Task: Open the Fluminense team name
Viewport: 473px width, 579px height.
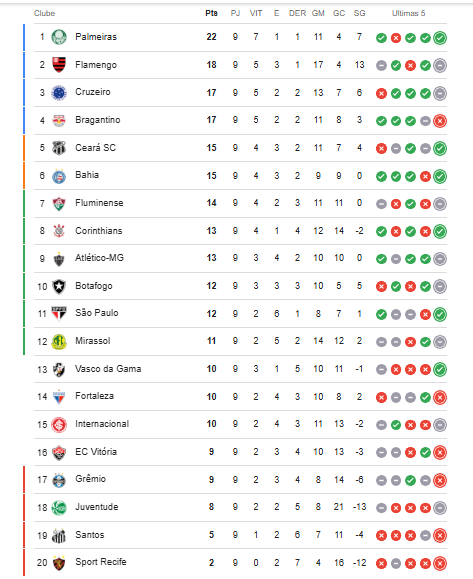Action: coord(99,203)
